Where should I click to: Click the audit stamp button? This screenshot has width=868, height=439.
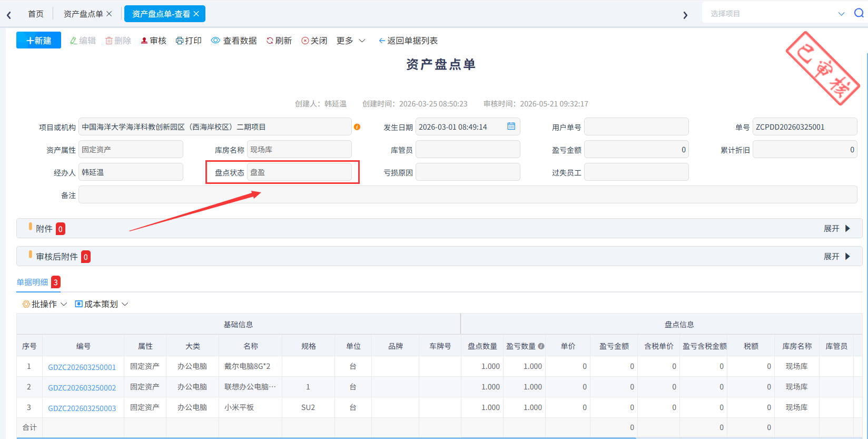(x=153, y=41)
